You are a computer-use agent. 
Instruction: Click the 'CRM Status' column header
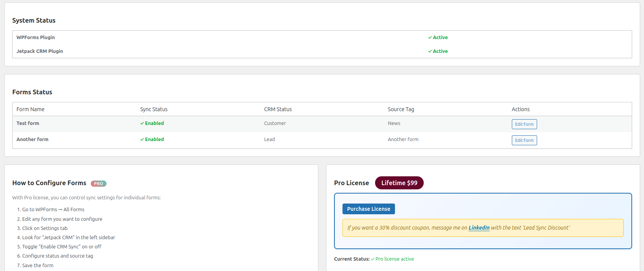[x=278, y=109]
